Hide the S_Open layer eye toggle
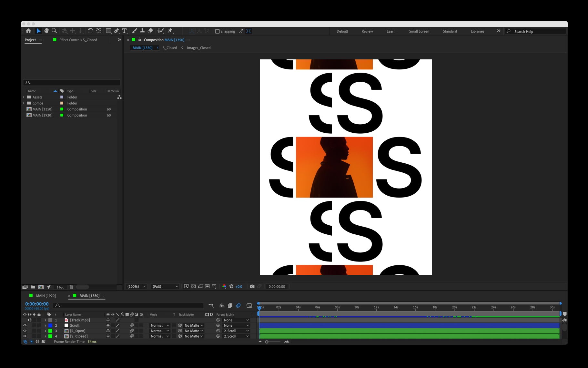This screenshot has width=588, height=368. tap(25, 331)
